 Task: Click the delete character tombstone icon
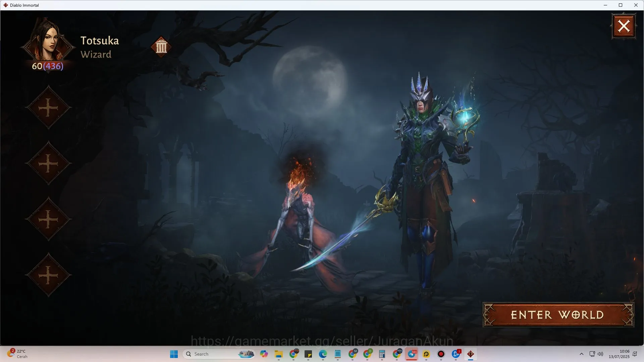tap(161, 47)
